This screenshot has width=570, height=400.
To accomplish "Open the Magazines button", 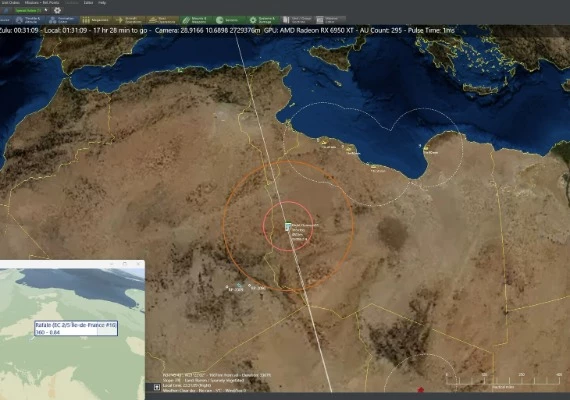I will coord(95,20).
